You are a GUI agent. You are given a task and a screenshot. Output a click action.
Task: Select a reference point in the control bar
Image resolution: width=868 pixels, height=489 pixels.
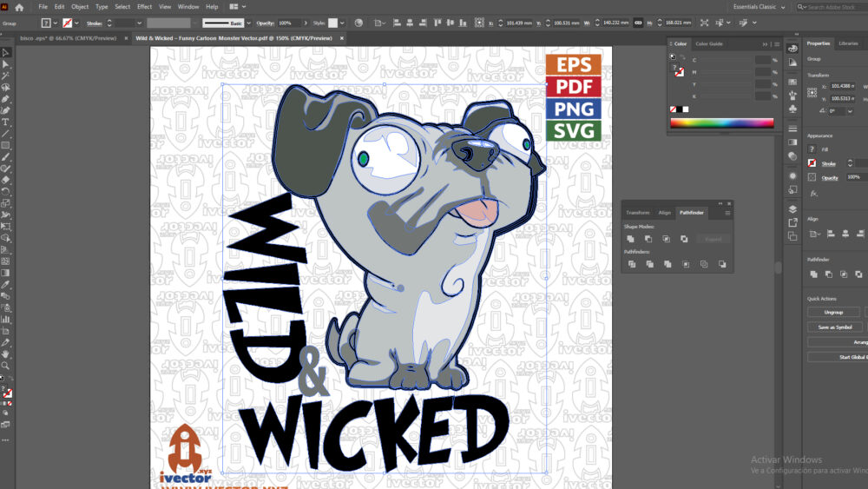coord(479,23)
